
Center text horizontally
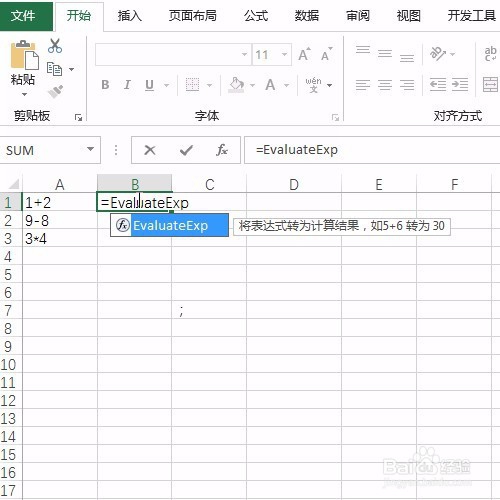click(x=385, y=85)
